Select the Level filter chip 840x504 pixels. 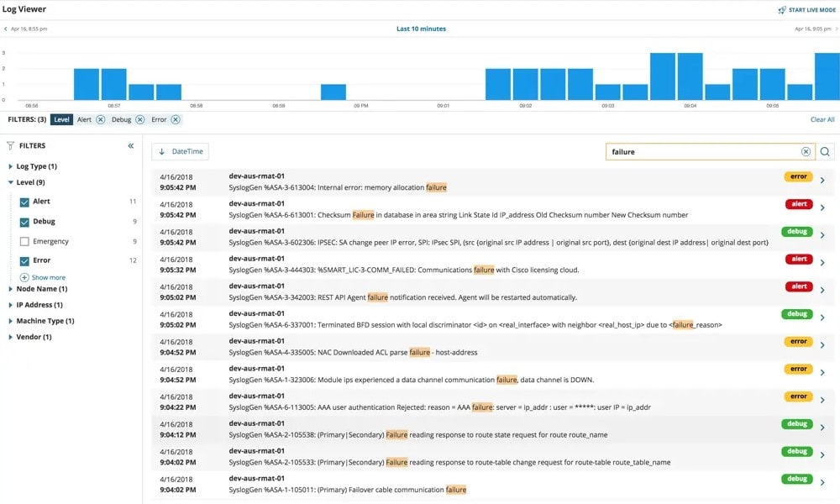tap(61, 119)
